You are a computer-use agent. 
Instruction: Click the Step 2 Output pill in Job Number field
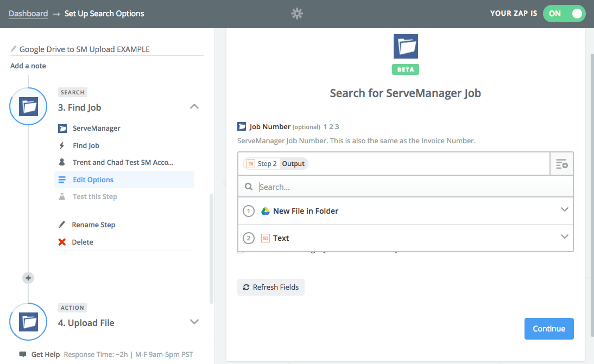pos(275,163)
